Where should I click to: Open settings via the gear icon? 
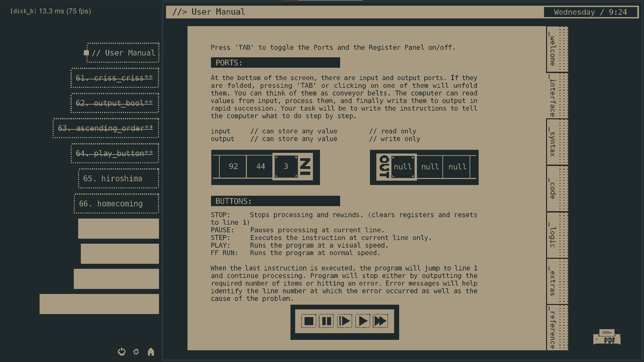pos(136,352)
